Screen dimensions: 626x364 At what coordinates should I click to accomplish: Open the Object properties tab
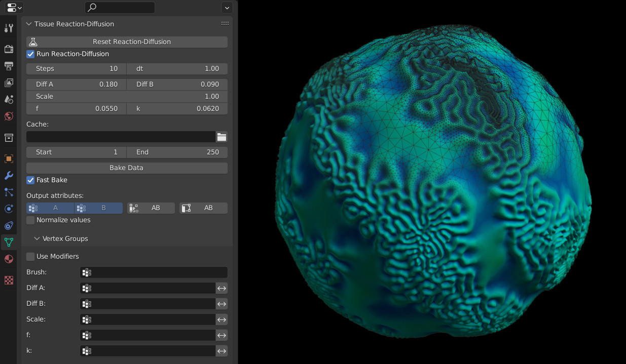point(8,158)
